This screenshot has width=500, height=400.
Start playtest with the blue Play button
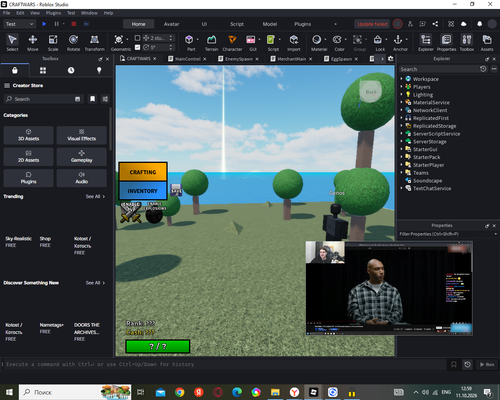point(44,24)
